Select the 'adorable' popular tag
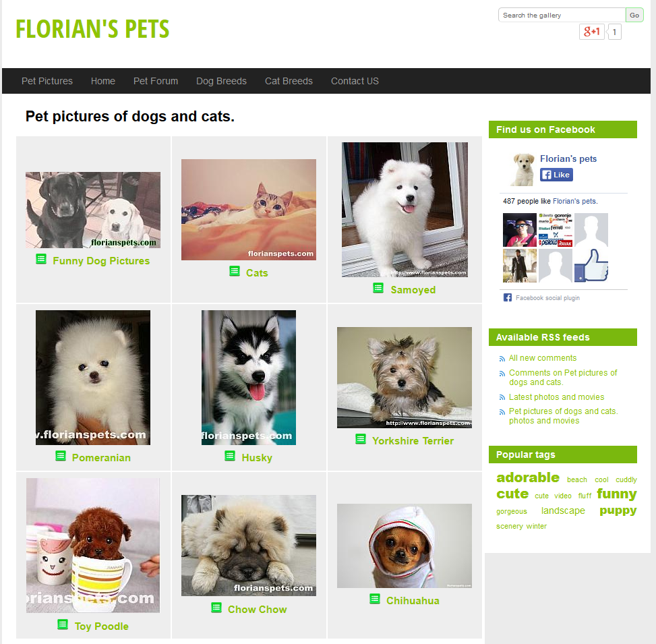This screenshot has height=644, width=656. click(528, 477)
